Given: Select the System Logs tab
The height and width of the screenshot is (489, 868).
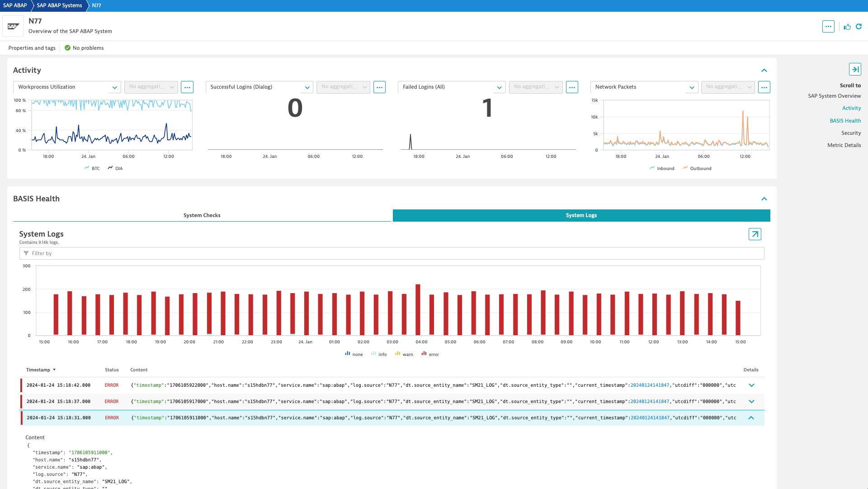Looking at the screenshot, I should [x=581, y=215].
